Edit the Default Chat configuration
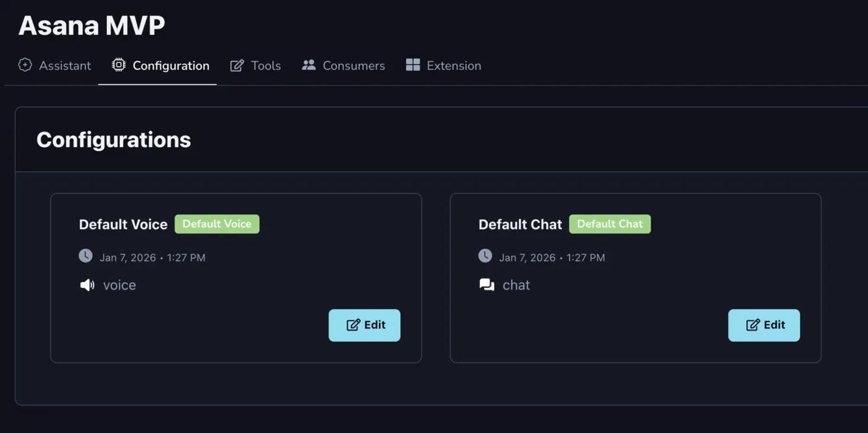The width and height of the screenshot is (868, 433). tap(764, 325)
